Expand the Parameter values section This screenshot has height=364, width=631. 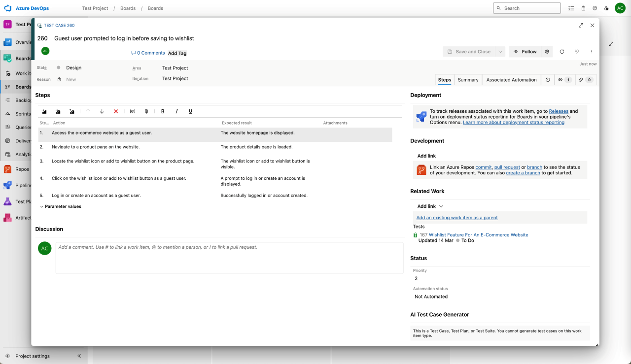(61, 207)
